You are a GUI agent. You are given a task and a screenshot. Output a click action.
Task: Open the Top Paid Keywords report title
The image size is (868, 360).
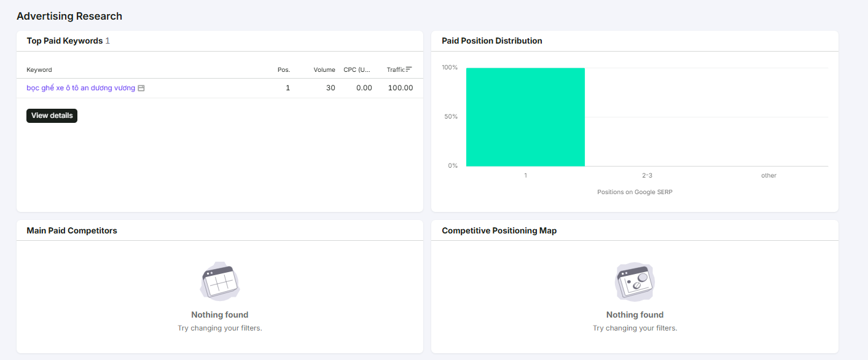[x=65, y=41]
